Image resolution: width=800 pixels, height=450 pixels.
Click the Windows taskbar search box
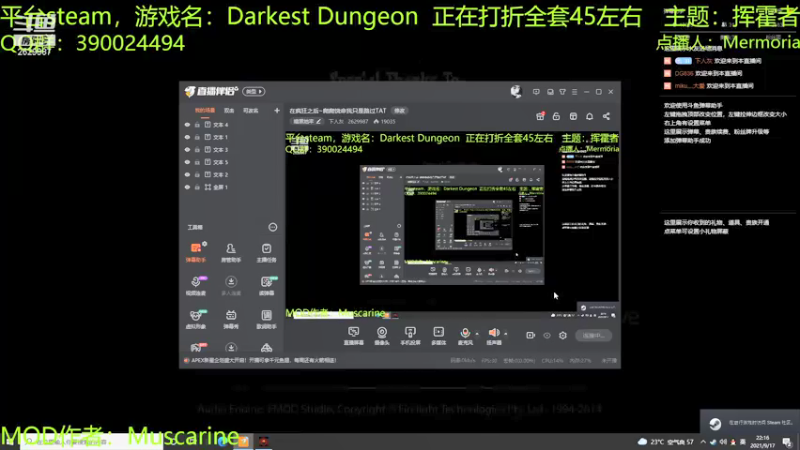coord(92,441)
